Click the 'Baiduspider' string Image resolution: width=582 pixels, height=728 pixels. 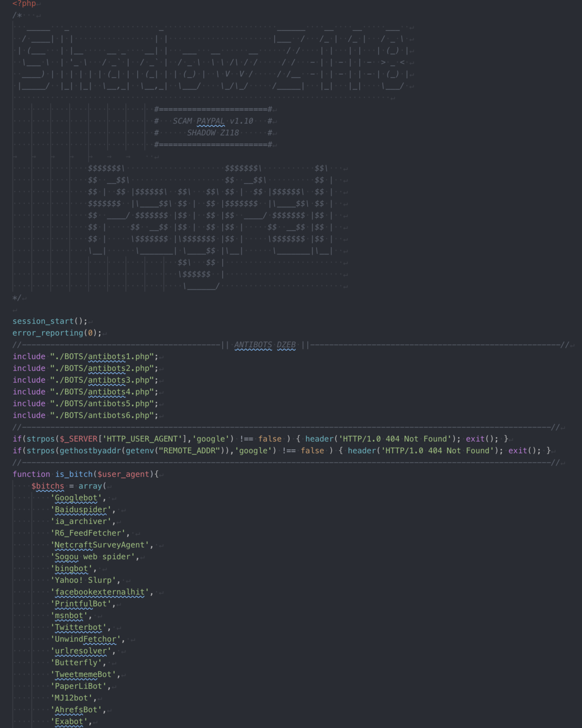pos(81,510)
